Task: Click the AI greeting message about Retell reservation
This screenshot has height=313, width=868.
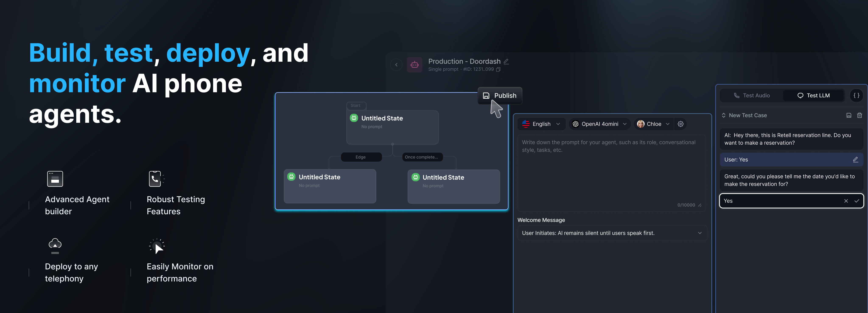Action: tap(791, 139)
